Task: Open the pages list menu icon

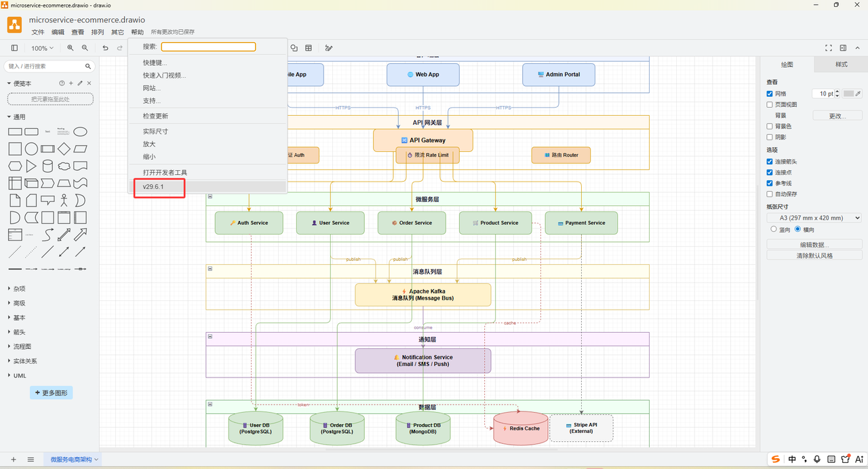Action: [x=31, y=460]
